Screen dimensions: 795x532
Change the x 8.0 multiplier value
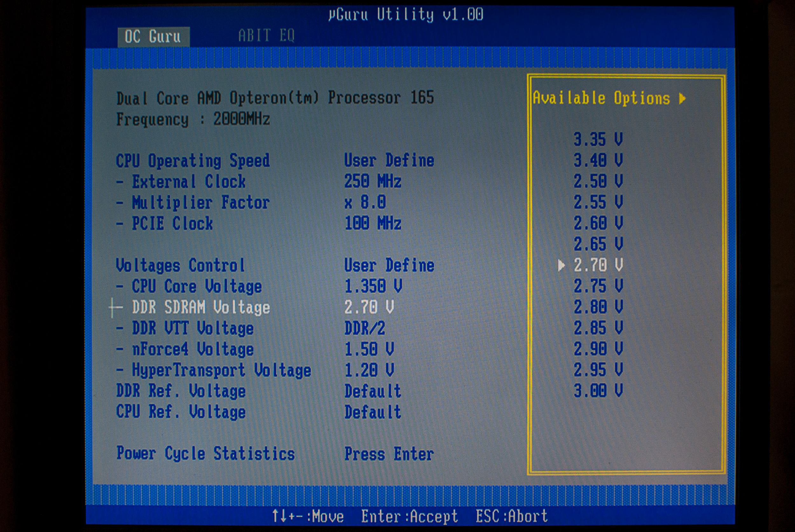pyautogui.click(x=365, y=202)
